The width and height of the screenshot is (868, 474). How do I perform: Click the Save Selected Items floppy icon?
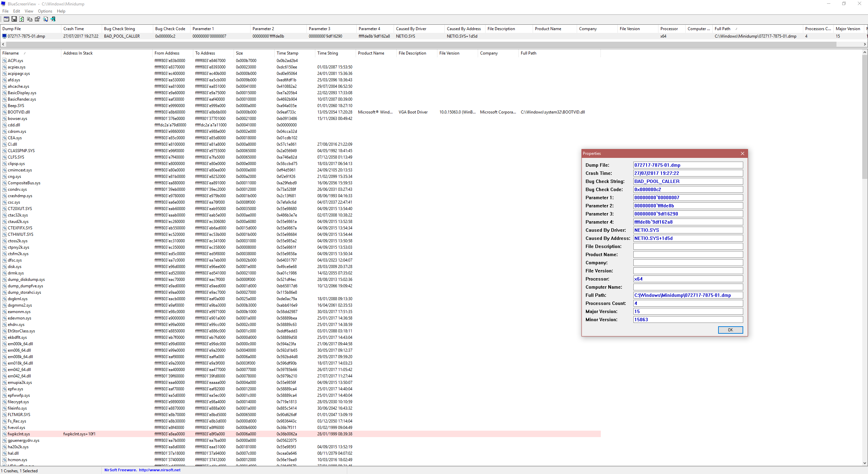(14, 19)
